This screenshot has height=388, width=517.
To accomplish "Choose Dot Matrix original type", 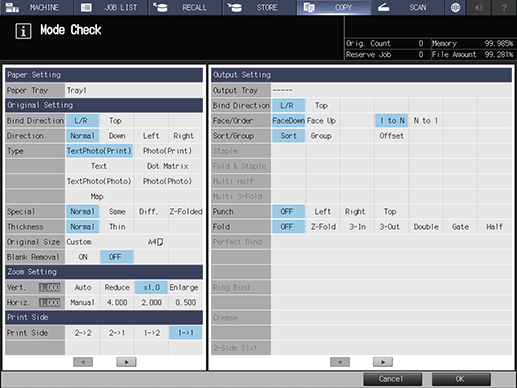I will pos(168,166).
